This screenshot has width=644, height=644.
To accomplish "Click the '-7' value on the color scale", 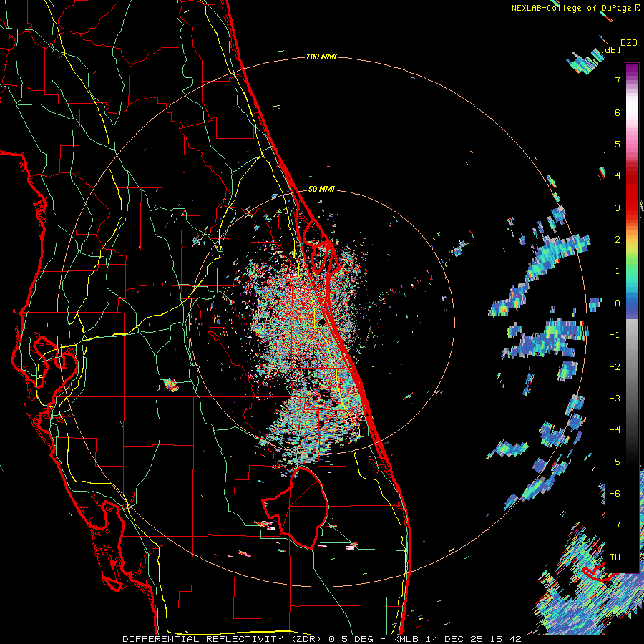I will tap(615, 525).
